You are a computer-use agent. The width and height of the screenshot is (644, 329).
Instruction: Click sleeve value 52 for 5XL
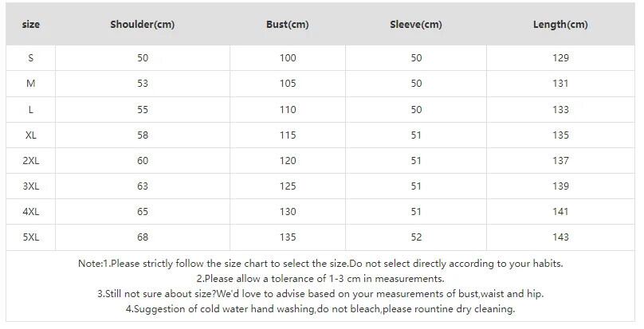point(415,237)
